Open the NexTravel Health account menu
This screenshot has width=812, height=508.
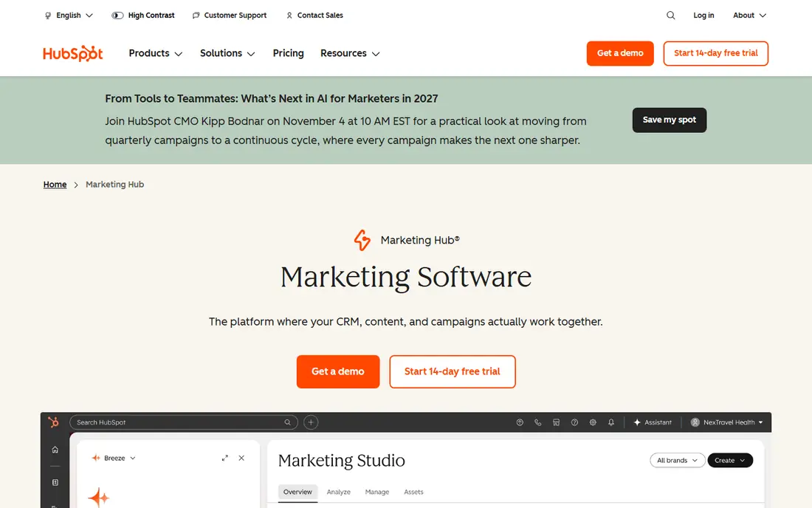click(727, 422)
